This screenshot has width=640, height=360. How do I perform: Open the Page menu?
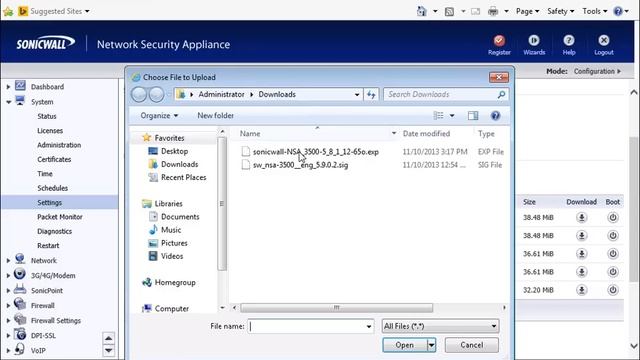pyautogui.click(x=527, y=11)
